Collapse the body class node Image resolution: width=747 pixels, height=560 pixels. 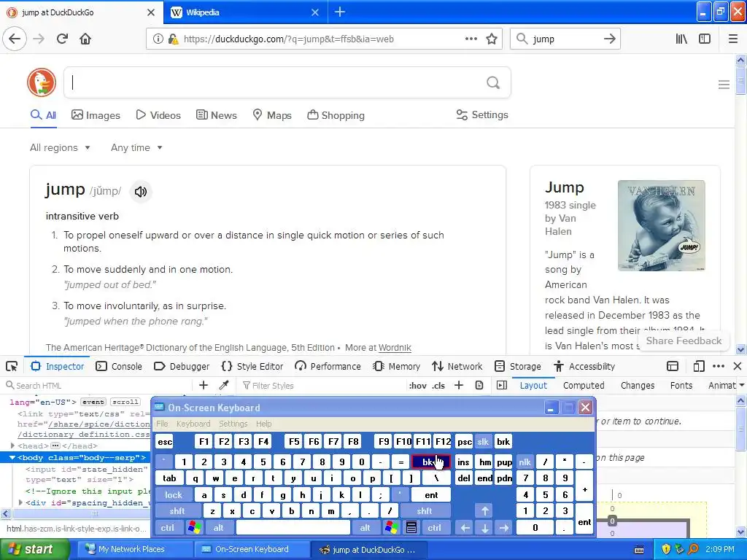pos(12,458)
